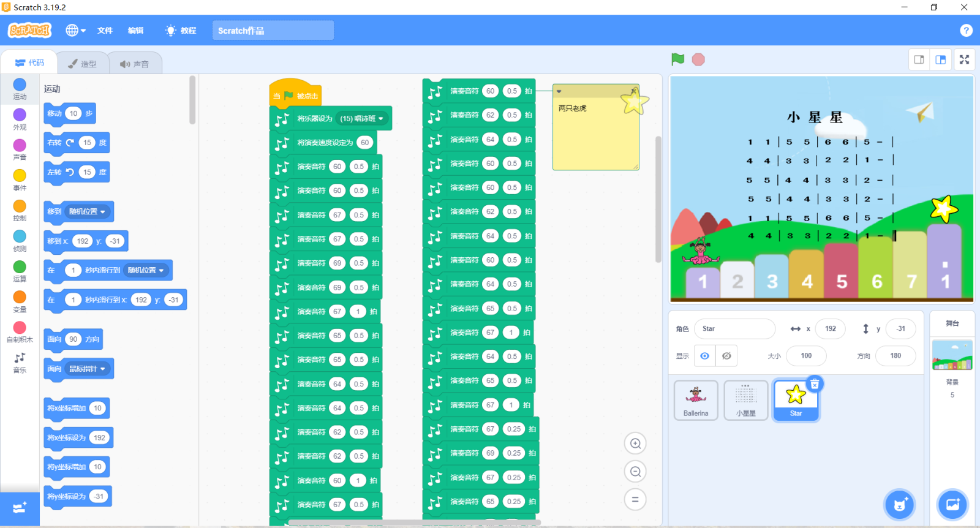980x528 pixels.
Task: Open the Music blocks category
Action: coord(20,361)
